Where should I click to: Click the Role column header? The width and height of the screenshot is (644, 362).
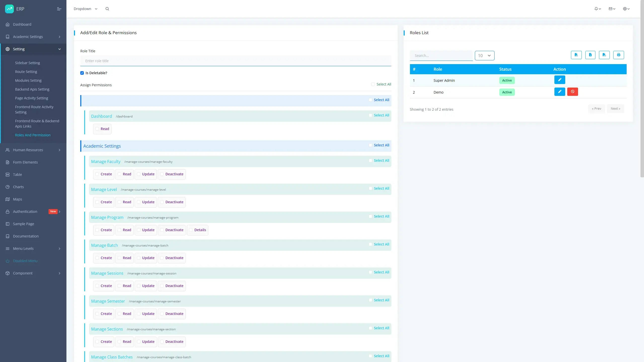(x=438, y=69)
